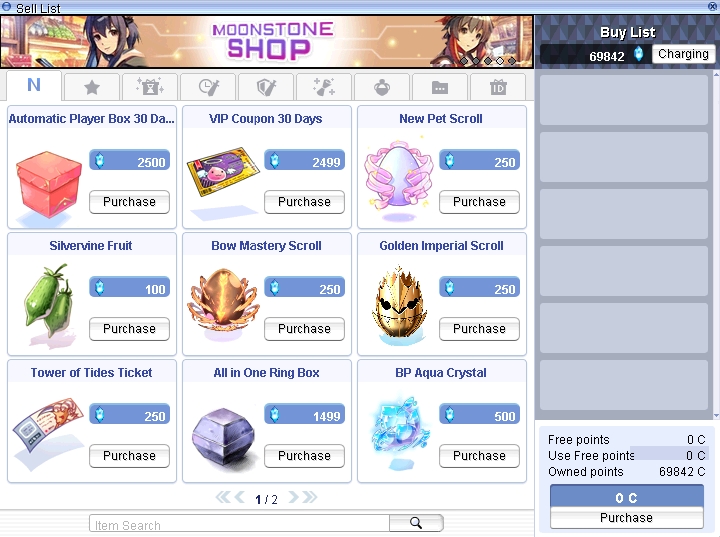Purchase the VIP Coupon 30 Days
Screen dimensions: 720x537
304,202
